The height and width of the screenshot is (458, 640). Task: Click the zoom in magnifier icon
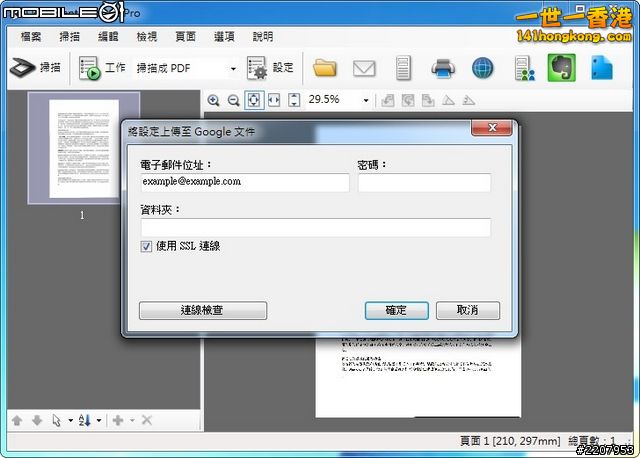213,100
